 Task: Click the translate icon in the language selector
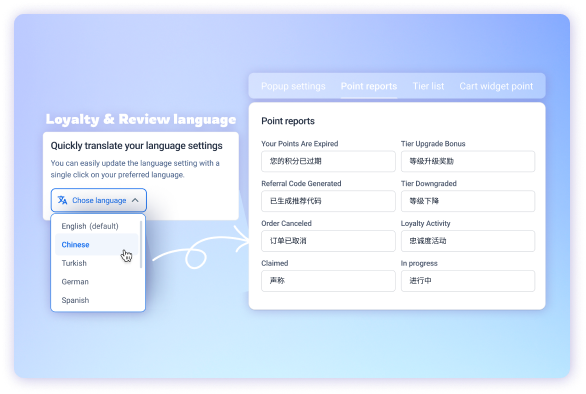coord(62,200)
